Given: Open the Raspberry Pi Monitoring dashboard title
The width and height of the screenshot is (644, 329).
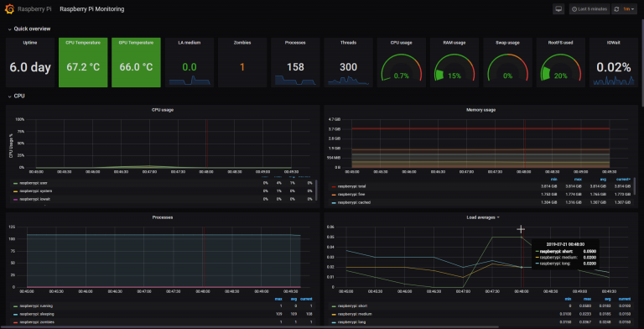Looking at the screenshot, I should coord(92,9).
